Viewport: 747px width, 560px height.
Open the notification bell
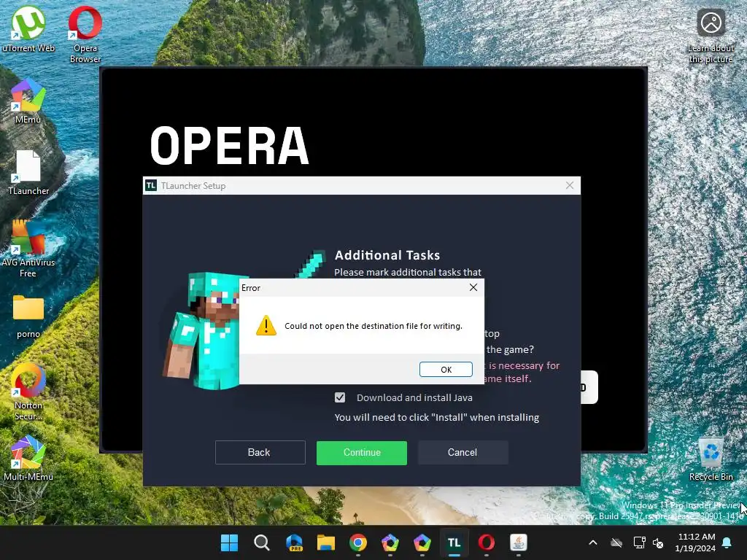(x=727, y=542)
